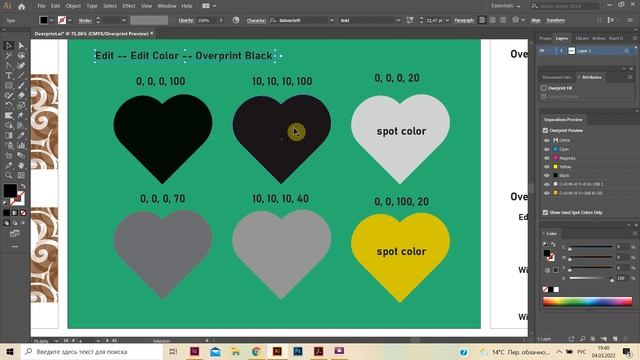The image size is (640, 360).
Task: Open fill color dropdown in control bar
Action: 51,20
